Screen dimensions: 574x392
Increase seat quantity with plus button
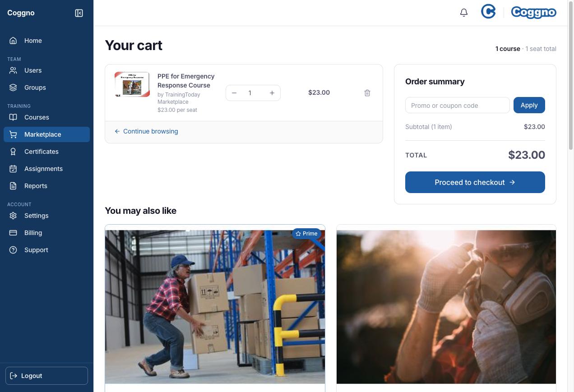(272, 93)
